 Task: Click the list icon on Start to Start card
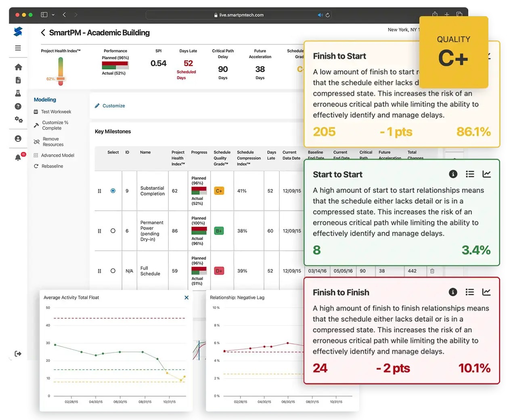click(x=470, y=174)
